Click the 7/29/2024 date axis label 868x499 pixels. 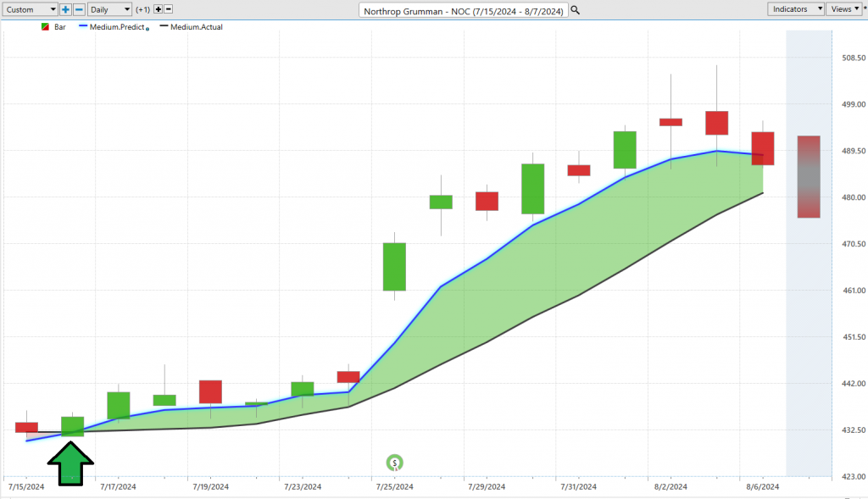486,487
